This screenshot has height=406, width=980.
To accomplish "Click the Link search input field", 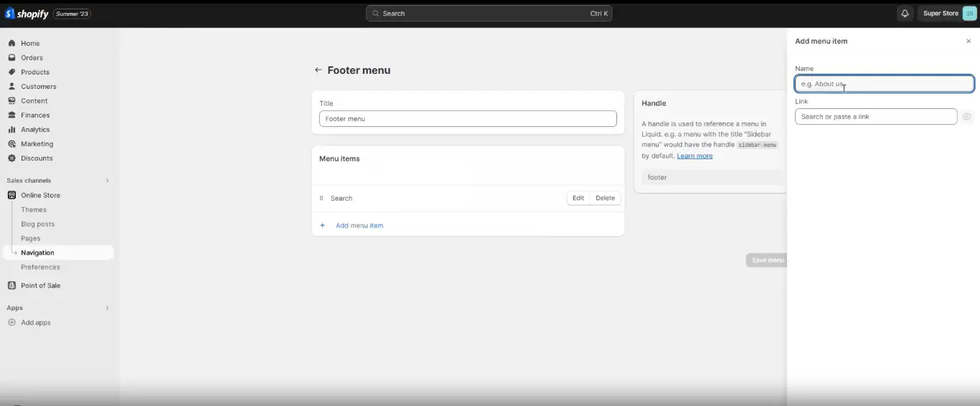I will (x=875, y=116).
